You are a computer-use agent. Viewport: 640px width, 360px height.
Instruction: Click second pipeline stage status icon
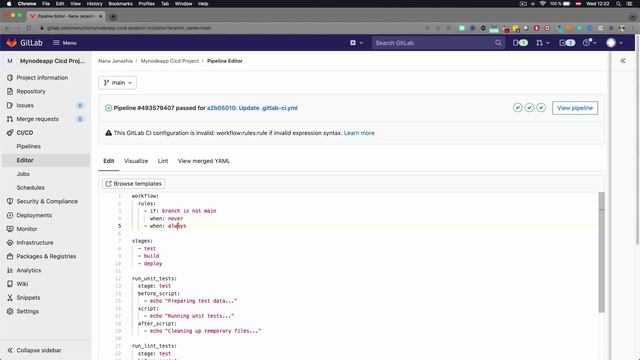point(529,108)
